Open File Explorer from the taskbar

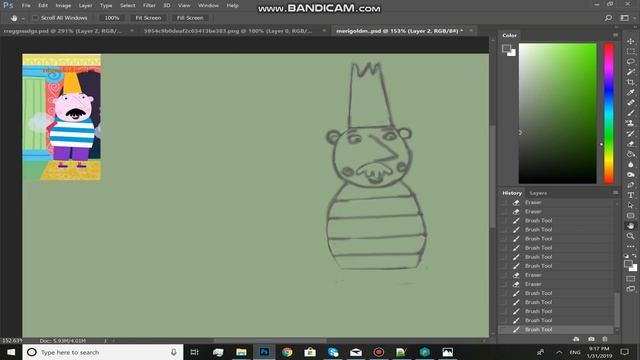coord(241,352)
